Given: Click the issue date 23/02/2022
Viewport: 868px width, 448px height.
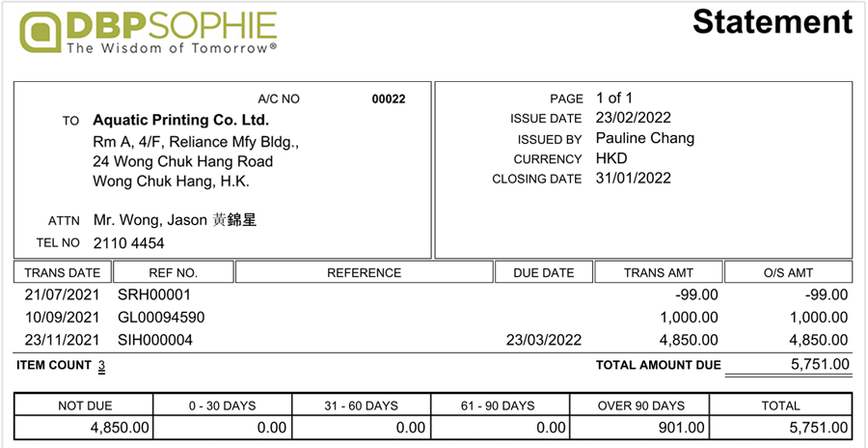Looking at the screenshot, I should (x=633, y=118).
